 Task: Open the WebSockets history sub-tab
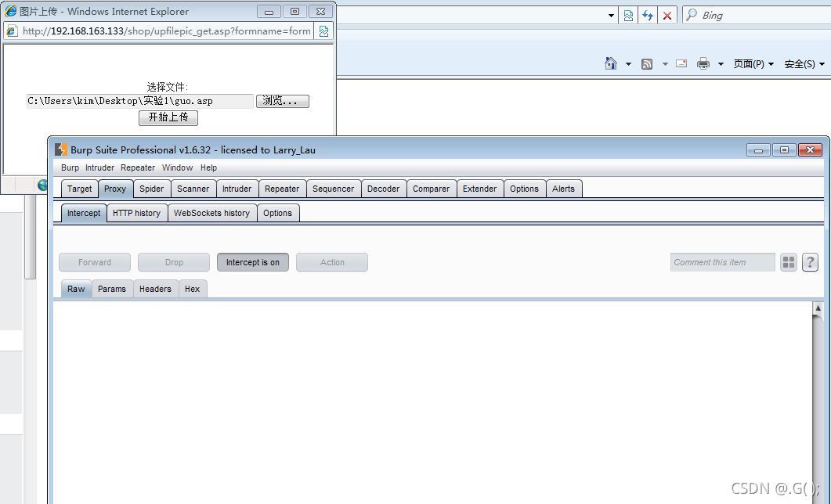(x=212, y=213)
